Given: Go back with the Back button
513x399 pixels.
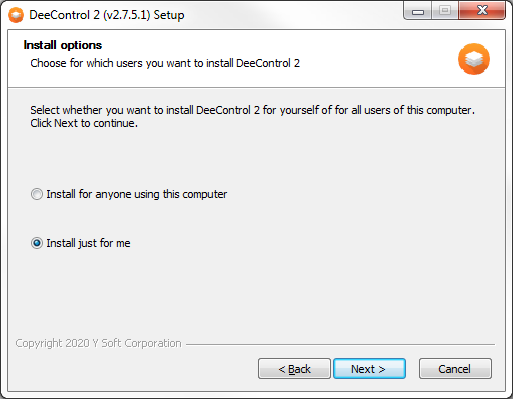Looking at the screenshot, I should coord(294,369).
